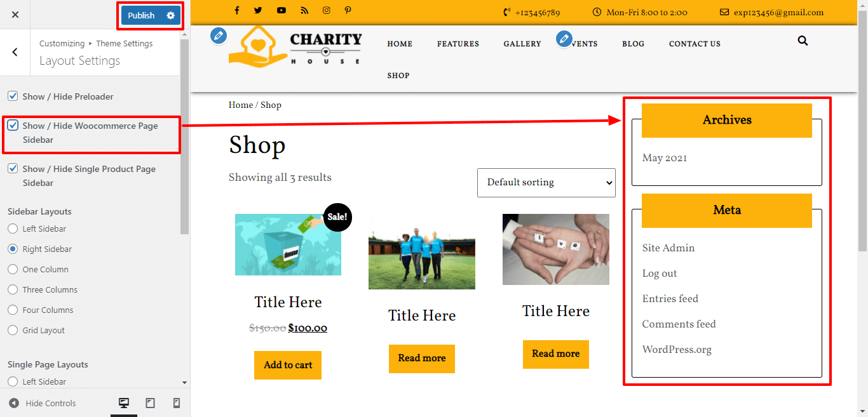Open the CONTACT US menu item
Image resolution: width=868 pixels, height=417 pixels.
tap(695, 44)
